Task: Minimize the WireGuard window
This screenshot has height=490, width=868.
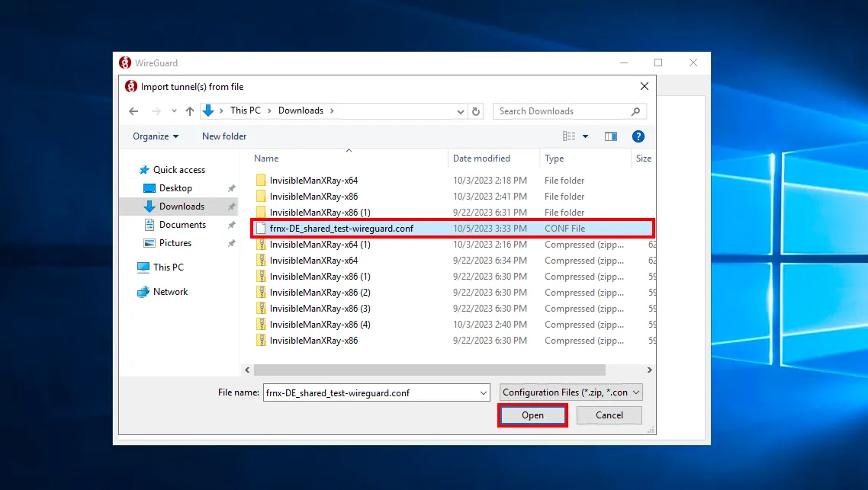Action: (x=624, y=62)
